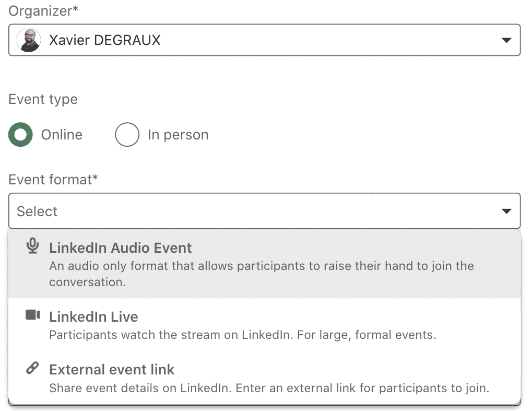532x411 pixels.
Task: Select the Online radio button
Action: pos(20,135)
